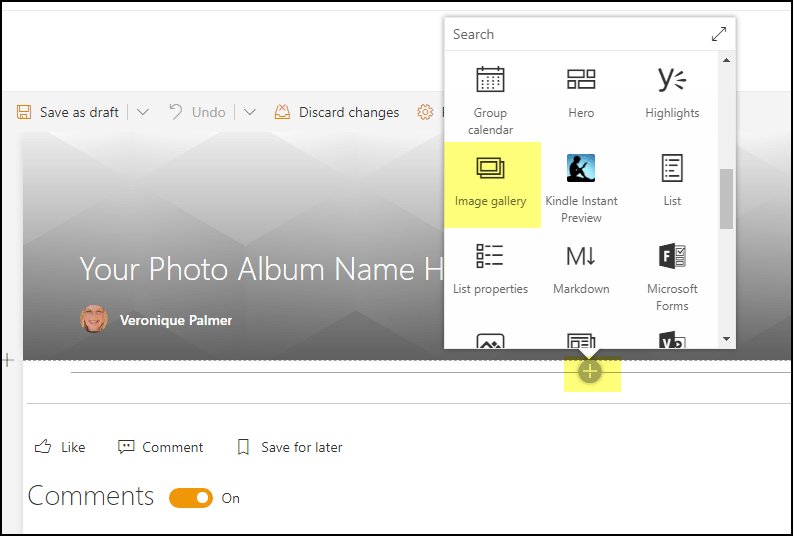This screenshot has width=793, height=536.
Task: Insert the Hero web part
Action: click(581, 95)
